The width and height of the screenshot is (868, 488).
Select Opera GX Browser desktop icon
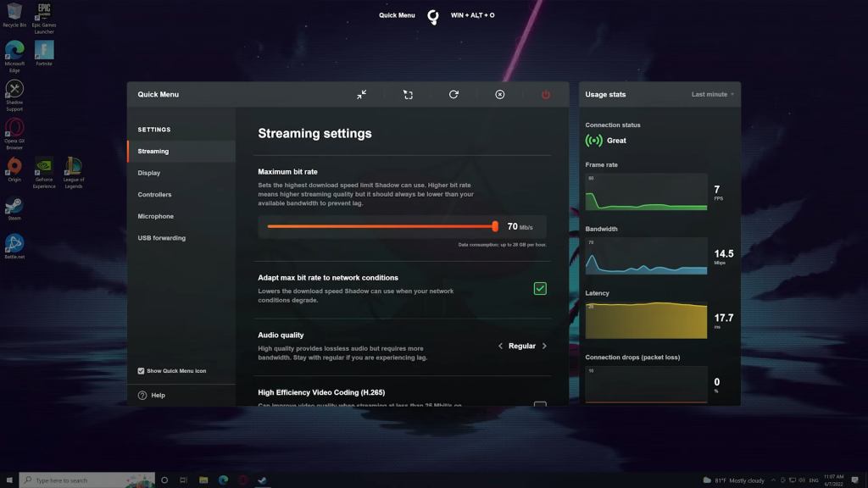[14, 134]
